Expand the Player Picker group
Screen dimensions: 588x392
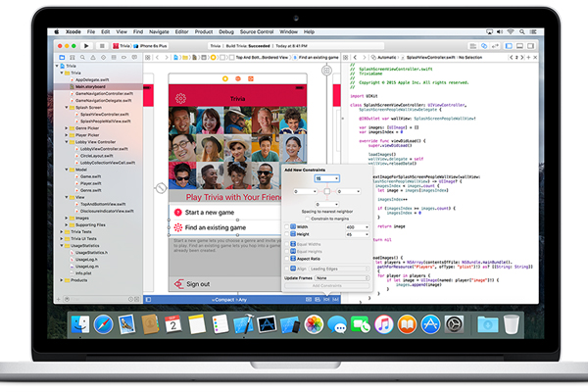click(x=67, y=135)
